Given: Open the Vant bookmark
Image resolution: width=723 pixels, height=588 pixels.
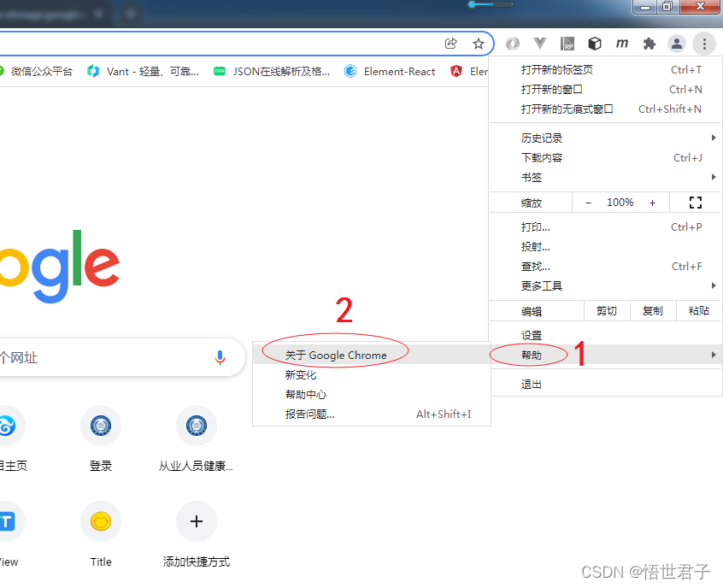Looking at the screenshot, I should (x=144, y=72).
